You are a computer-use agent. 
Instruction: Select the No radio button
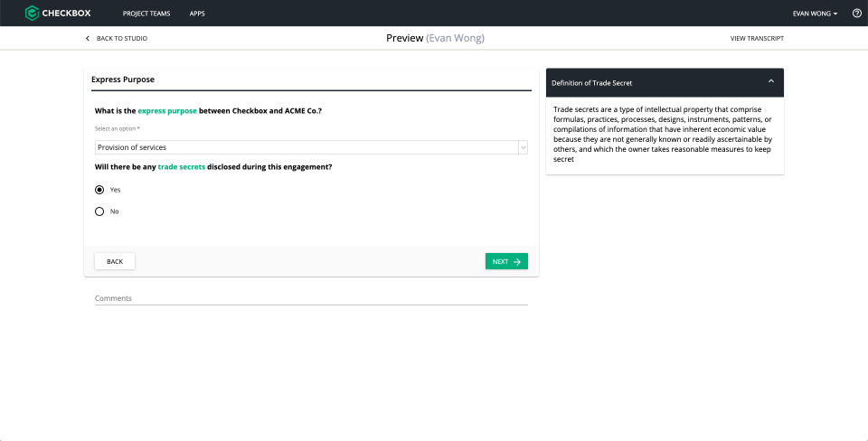99,211
